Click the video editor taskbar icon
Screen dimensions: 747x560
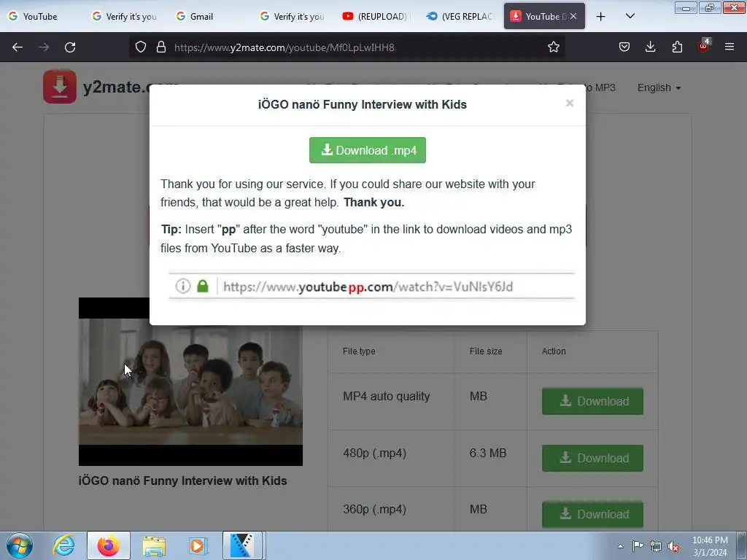(x=242, y=545)
